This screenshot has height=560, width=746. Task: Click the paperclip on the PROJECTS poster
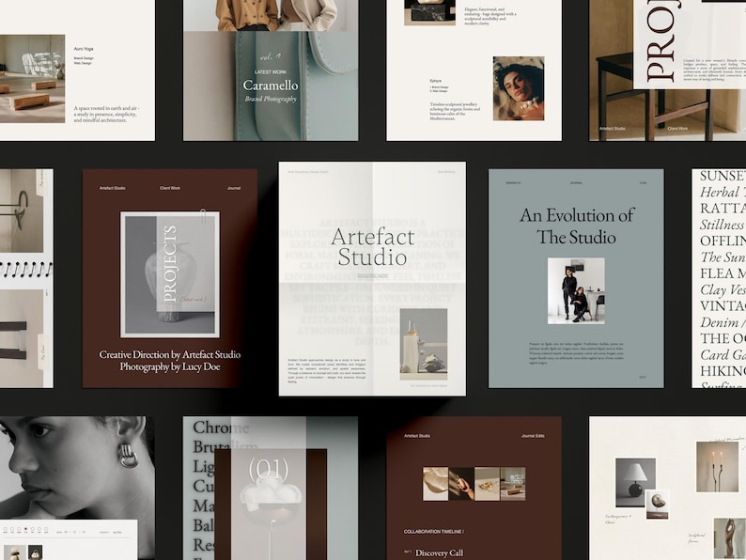203,216
